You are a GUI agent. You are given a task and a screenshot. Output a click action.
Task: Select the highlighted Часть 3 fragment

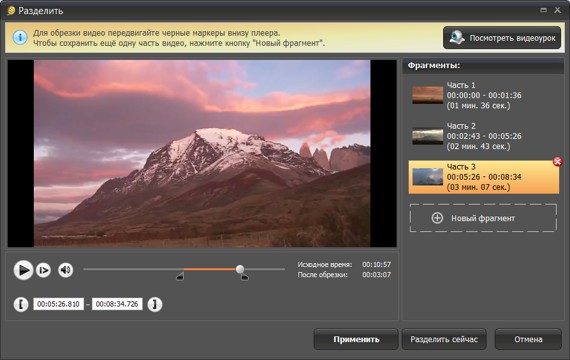[x=484, y=177]
